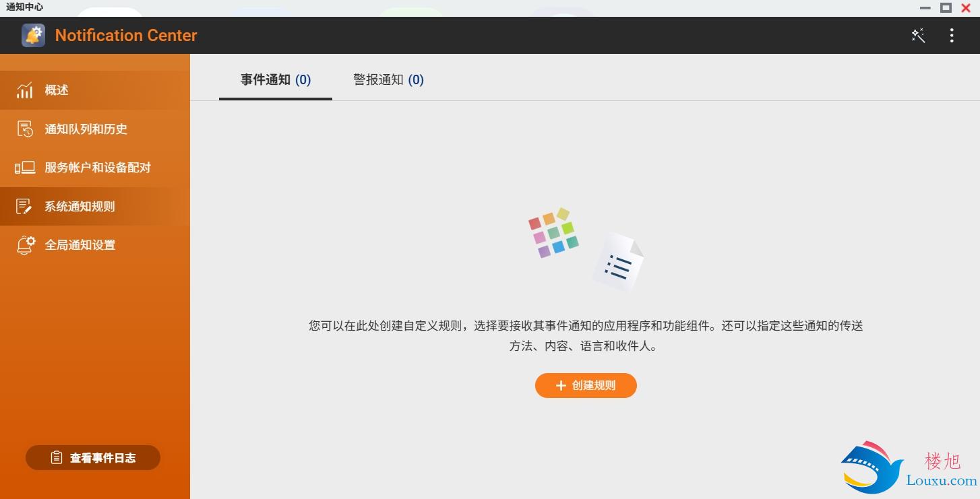Minimize the Notification Center window
This screenshot has width=980, height=499.
pos(925,8)
